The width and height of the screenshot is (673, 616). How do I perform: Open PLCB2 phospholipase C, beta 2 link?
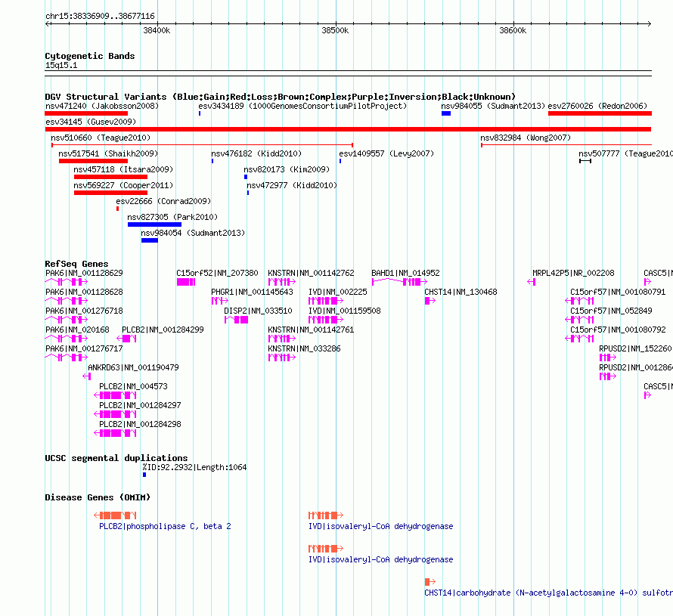(165, 526)
